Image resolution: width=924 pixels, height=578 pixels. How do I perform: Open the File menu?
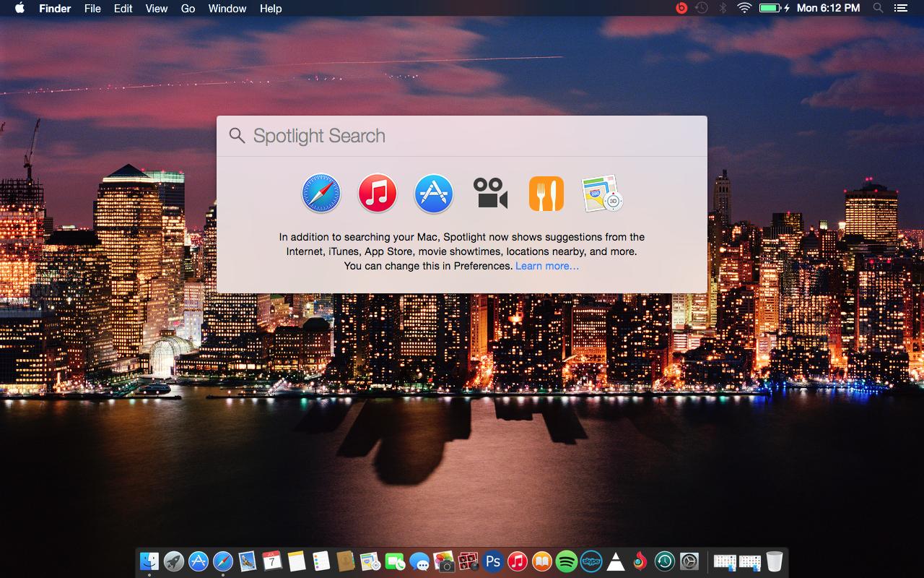(92, 8)
